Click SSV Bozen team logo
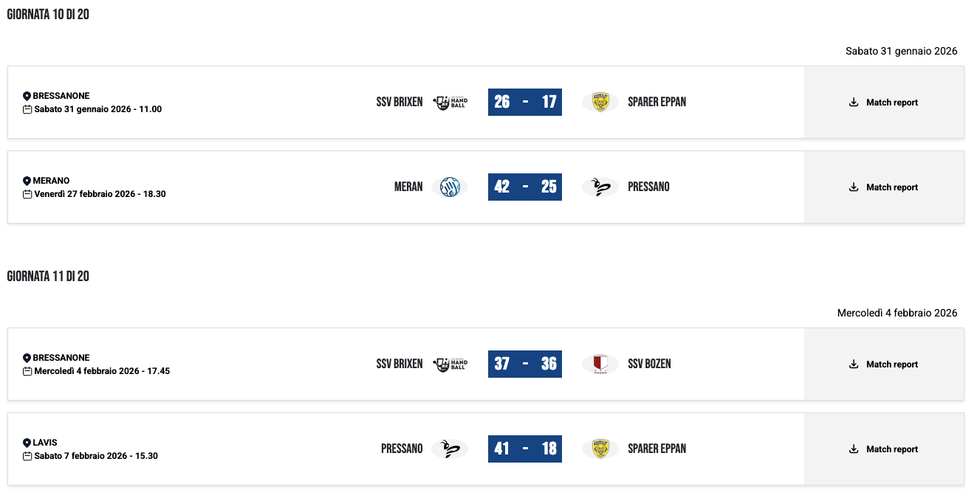Image resolution: width=980 pixels, height=498 pixels. (600, 364)
